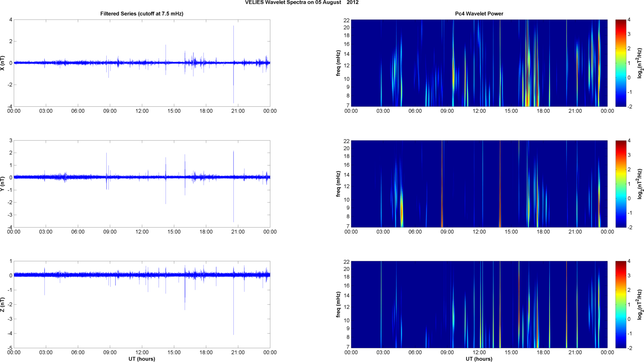Click the VELIES Wavelet Spectra figure title
This screenshot has height=362, width=644.
[301, 3]
